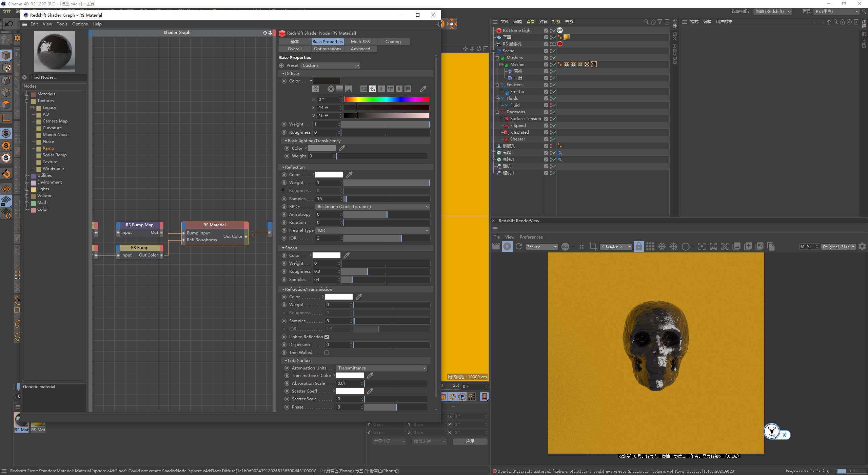
Task: Switch to the Advanced tab
Action: [360, 49]
